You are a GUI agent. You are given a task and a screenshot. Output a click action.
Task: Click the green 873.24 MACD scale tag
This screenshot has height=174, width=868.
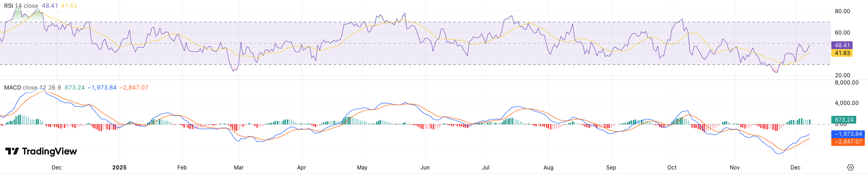point(844,120)
